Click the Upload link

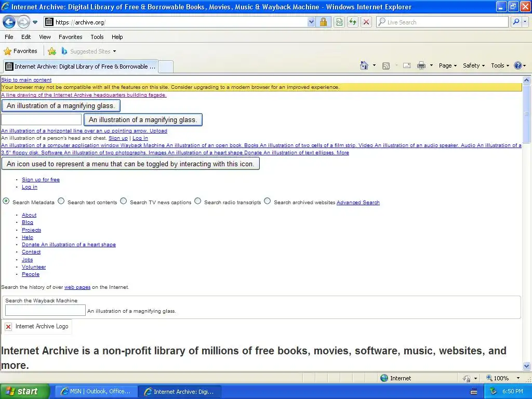pos(158,130)
